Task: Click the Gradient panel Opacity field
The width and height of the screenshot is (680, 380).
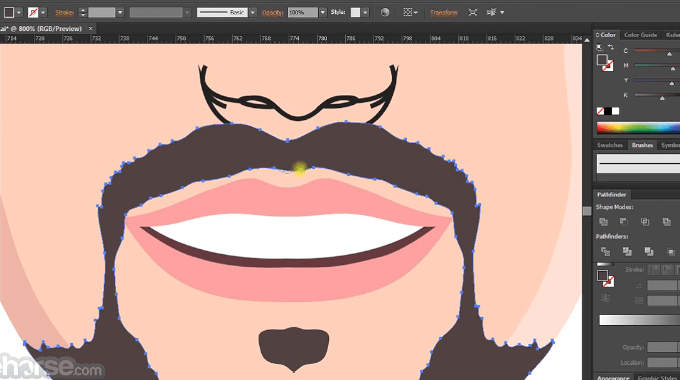Action: 663,347
